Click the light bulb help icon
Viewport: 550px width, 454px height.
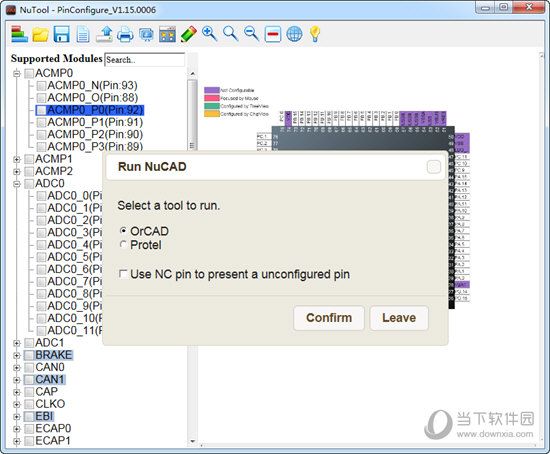point(315,34)
